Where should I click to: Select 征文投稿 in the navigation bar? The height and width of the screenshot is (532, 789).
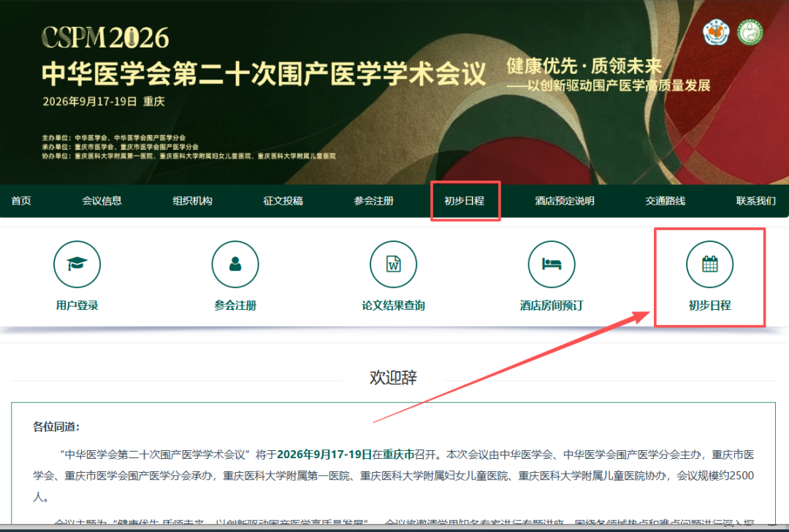click(x=283, y=201)
